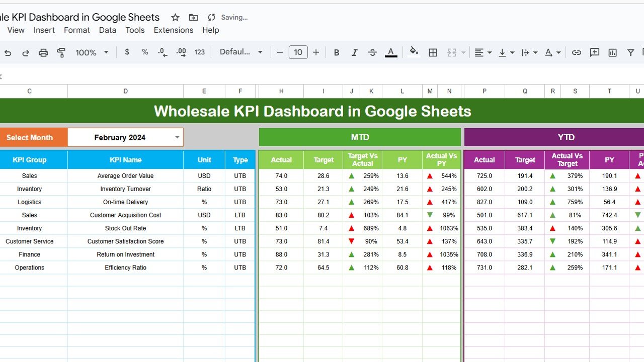Open the February 2024 month dropdown

click(177, 137)
